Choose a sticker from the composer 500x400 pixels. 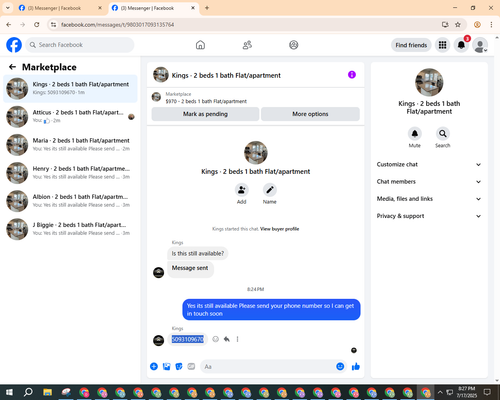(179, 367)
